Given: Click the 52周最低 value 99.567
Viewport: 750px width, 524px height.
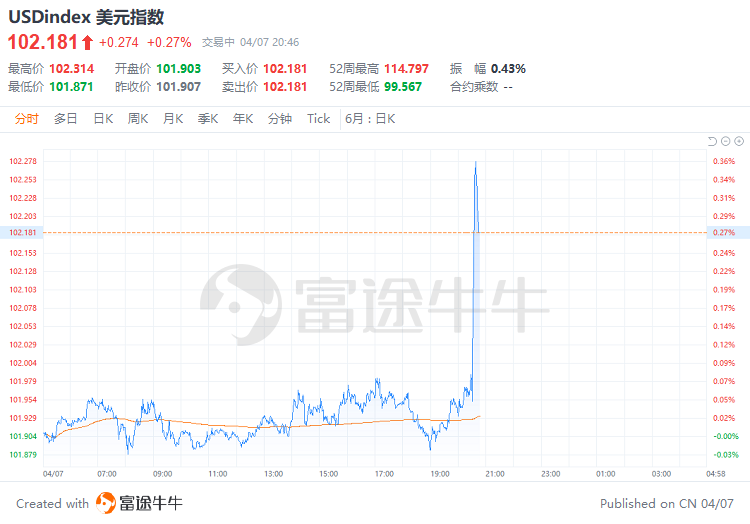Looking at the screenshot, I should tap(403, 87).
